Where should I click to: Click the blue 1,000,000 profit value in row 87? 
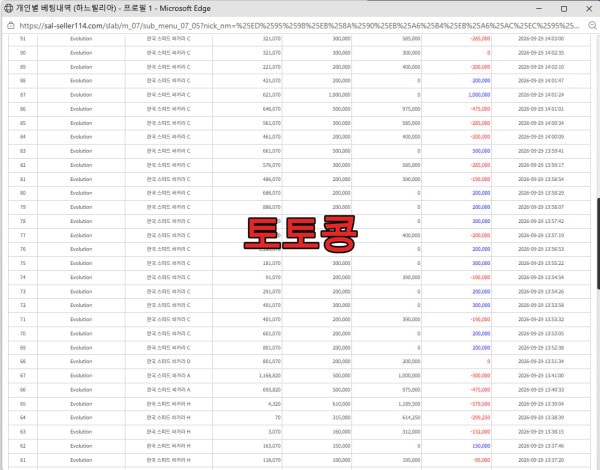click(479, 95)
